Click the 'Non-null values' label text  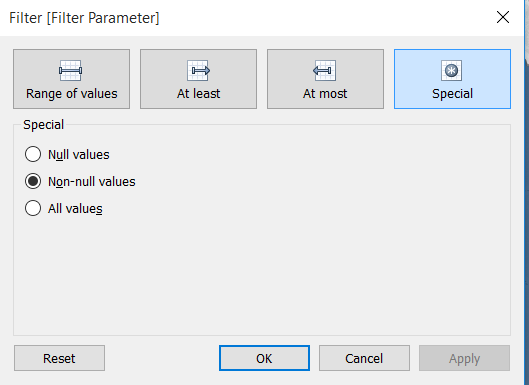(x=91, y=182)
